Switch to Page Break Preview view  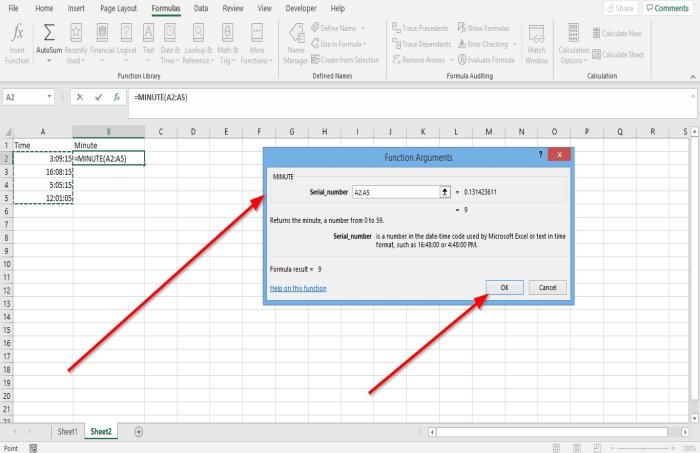(x=597, y=448)
